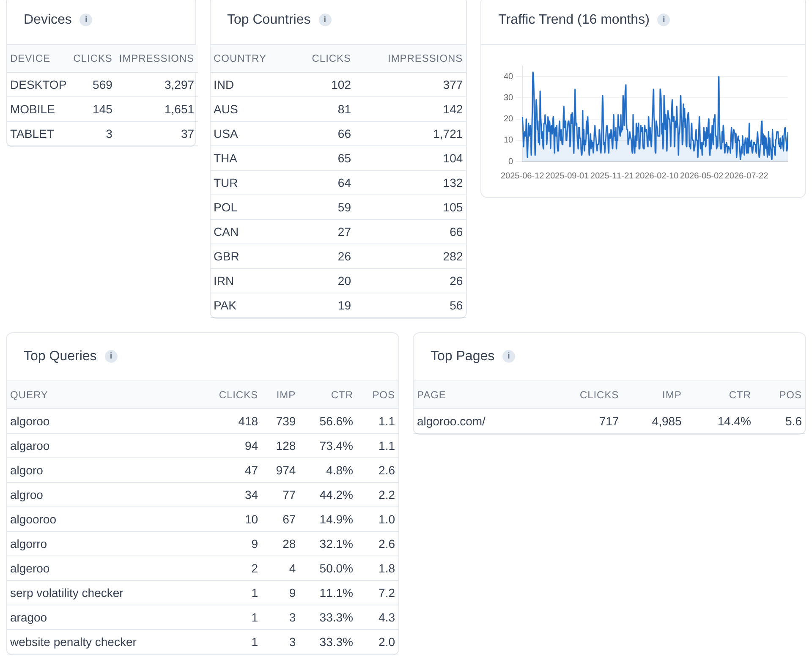Click the info icon beside Top Countries

point(325,19)
